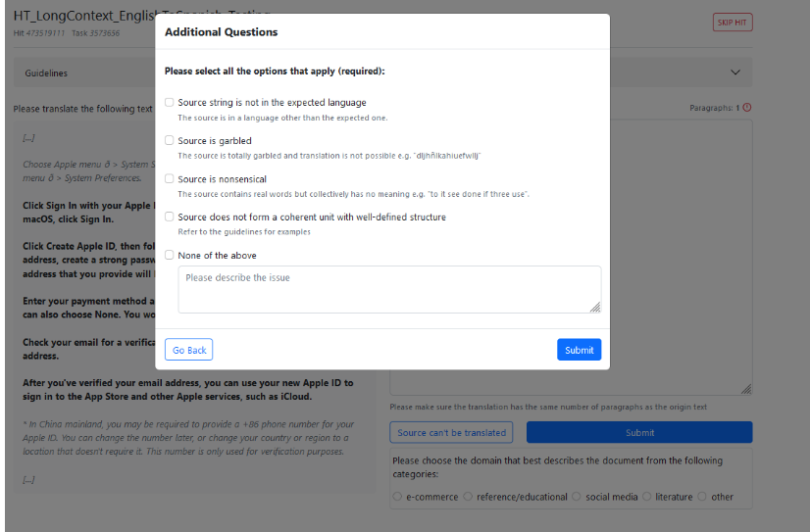This screenshot has width=810, height=532.
Task: Tick the 'Source is garbled' checkbox
Action: pos(170,141)
